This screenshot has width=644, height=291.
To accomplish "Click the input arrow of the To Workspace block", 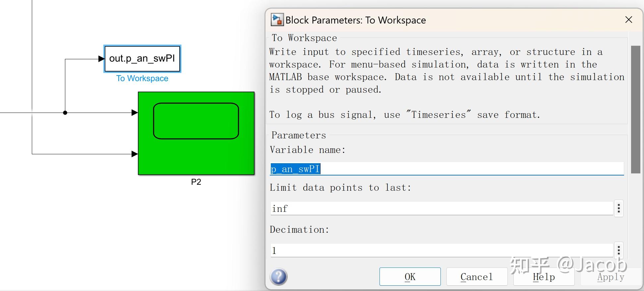I will click(101, 59).
